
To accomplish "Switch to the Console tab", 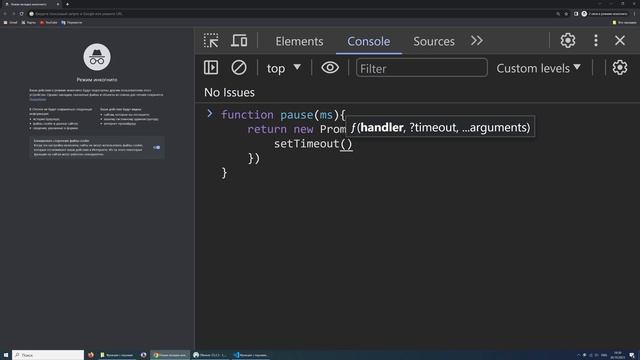I will (369, 41).
